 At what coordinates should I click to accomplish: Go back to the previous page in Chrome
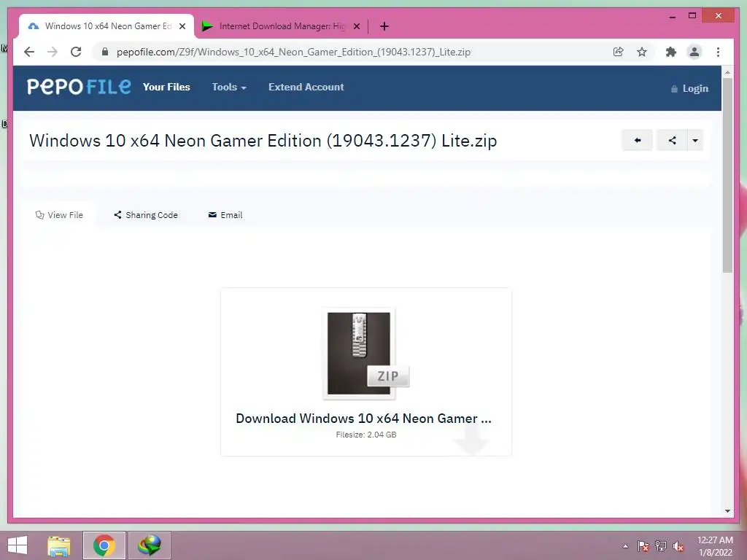tap(29, 52)
